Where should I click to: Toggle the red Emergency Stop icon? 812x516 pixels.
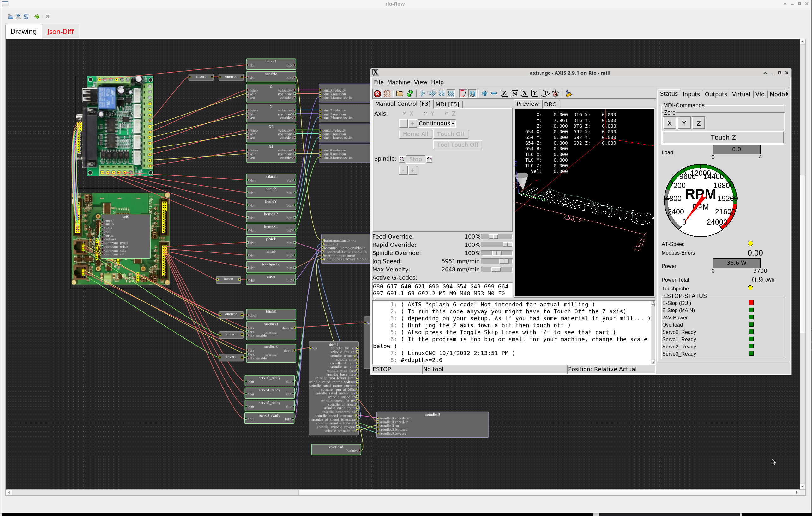tap(377, 94)
